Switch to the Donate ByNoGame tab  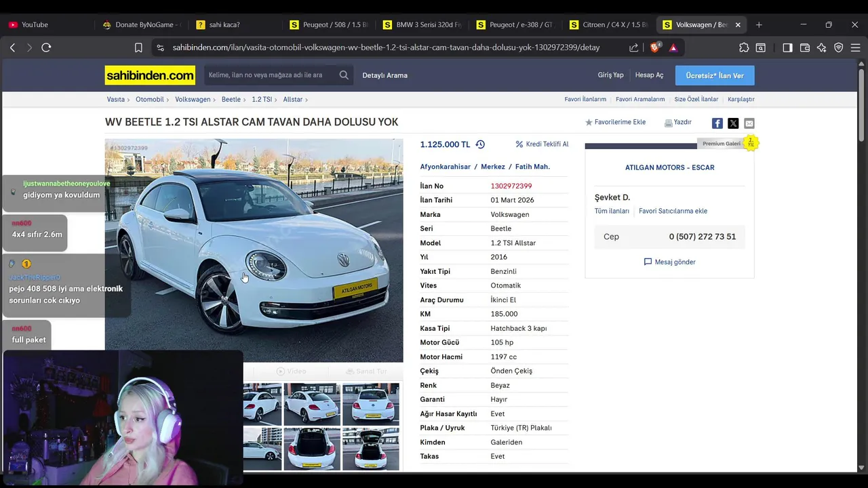click(142, 24)
